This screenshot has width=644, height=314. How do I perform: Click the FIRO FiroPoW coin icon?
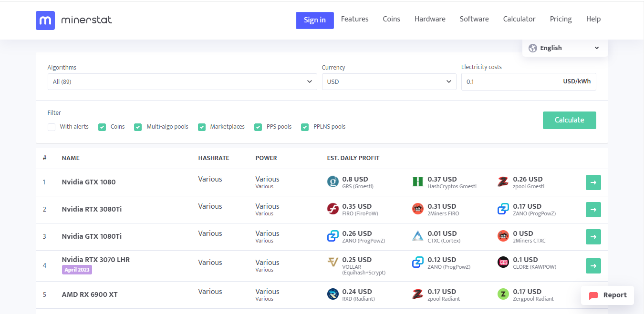[x=332, y=209]
